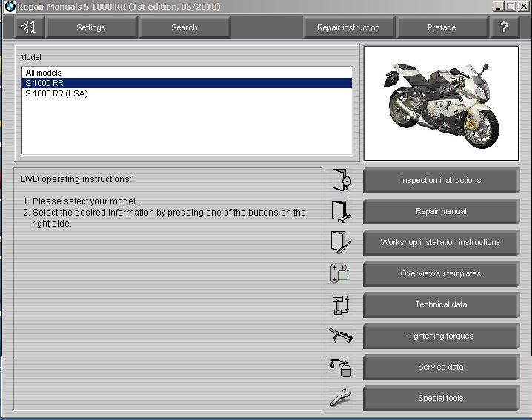Screen dimensions: 532x420
Task: Open the Repair instruction section
Action: [348, 27]
